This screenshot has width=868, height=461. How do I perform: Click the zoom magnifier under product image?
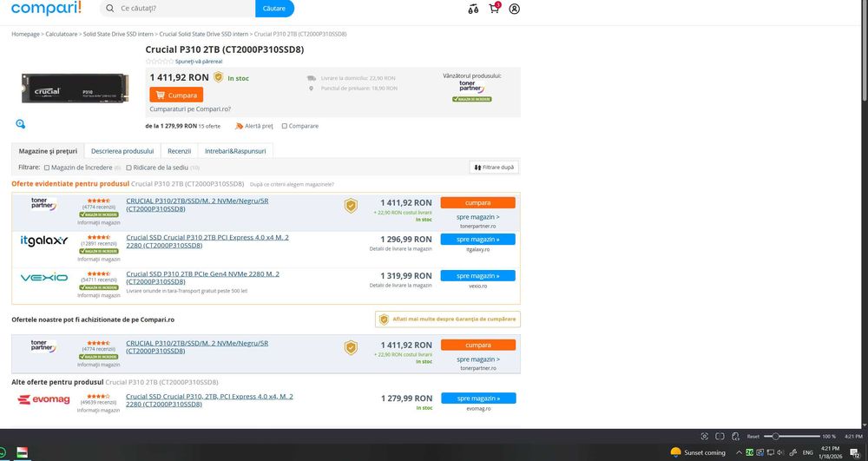click(21, 124)
